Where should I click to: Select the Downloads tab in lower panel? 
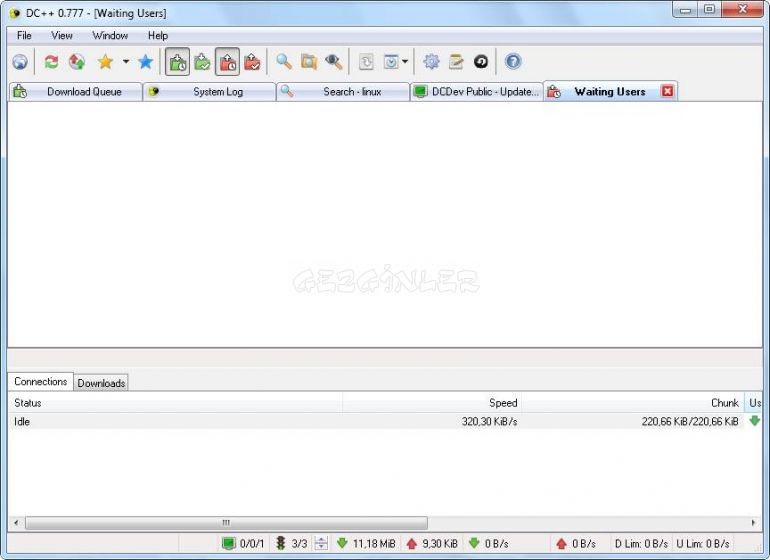(x=101, y=383)
